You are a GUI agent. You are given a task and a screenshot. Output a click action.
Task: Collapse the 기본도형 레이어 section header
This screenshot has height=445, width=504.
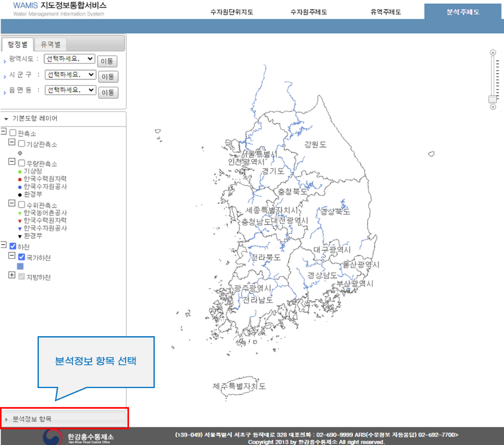coord(7,118)
